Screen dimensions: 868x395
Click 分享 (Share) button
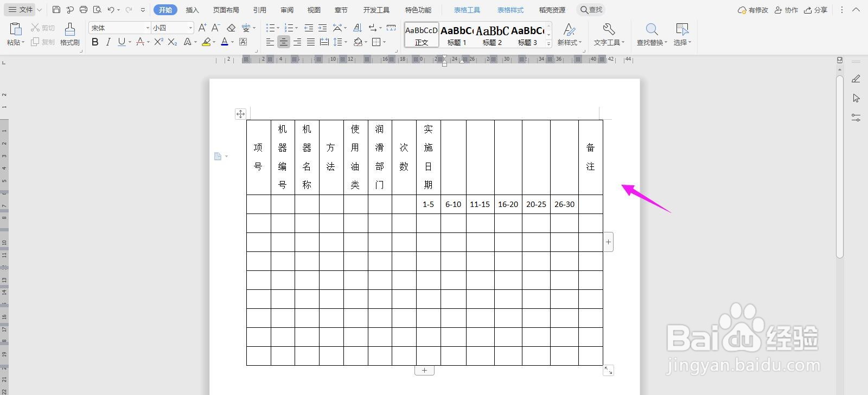[816, 10]
